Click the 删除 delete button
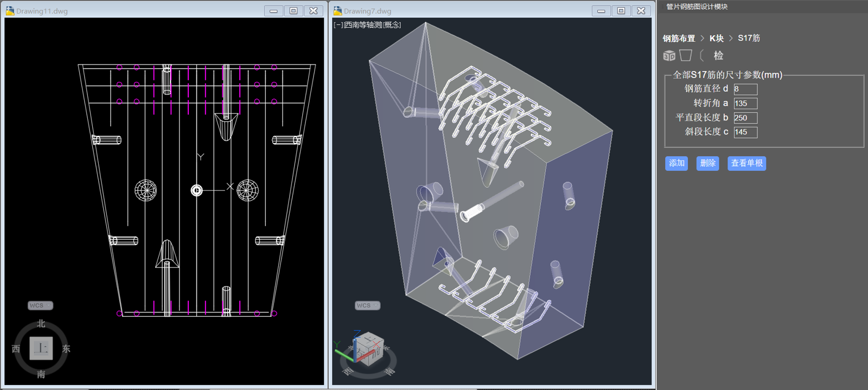 pos(707,163)
